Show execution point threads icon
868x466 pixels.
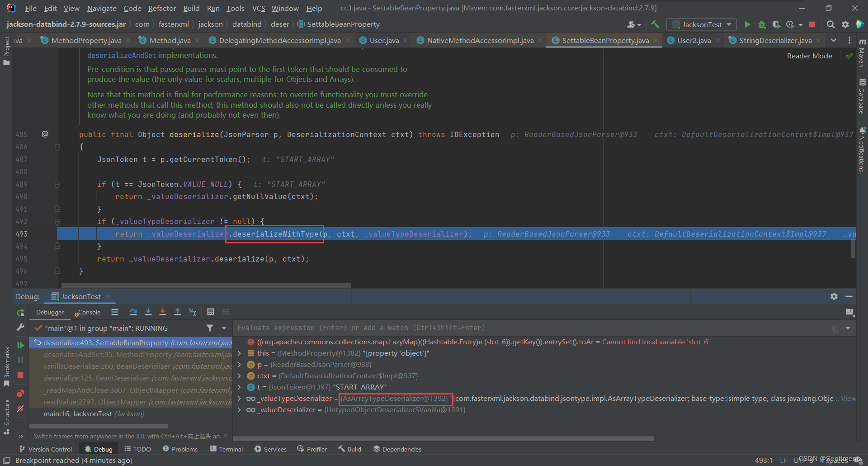click(x=115, y=312)
